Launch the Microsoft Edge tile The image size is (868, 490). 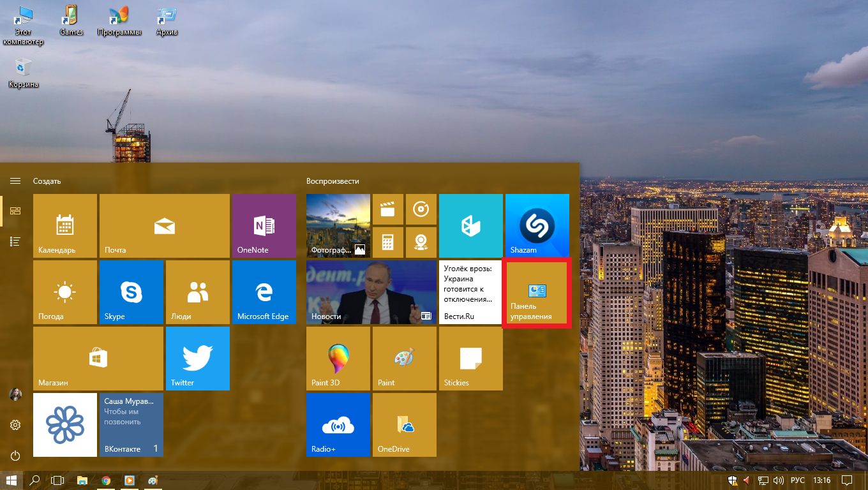(x=264, y=292)
